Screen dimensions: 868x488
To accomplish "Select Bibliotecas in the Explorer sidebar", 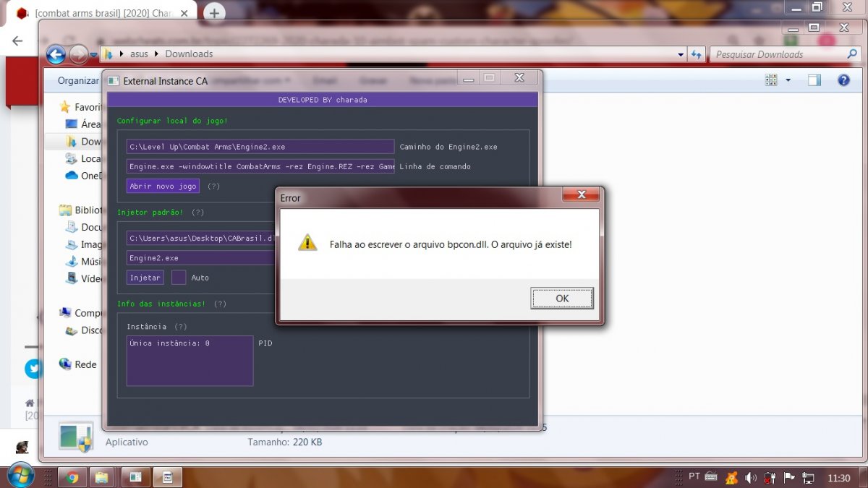I will (x=81, y=210).
